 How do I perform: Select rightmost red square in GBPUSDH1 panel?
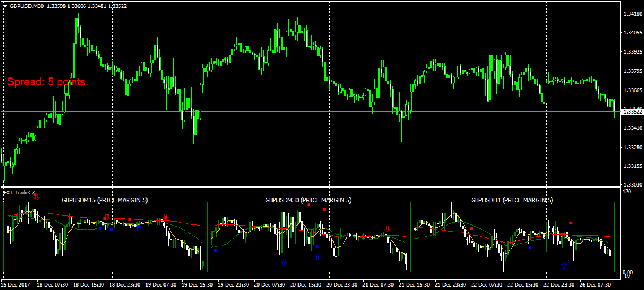click(571, 223)
